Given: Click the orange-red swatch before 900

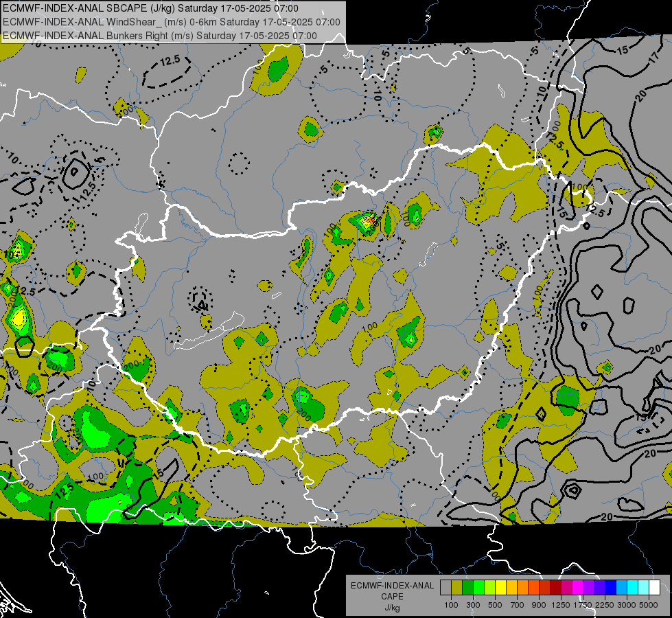Looking at the screenshot, I should click(533, 588).
